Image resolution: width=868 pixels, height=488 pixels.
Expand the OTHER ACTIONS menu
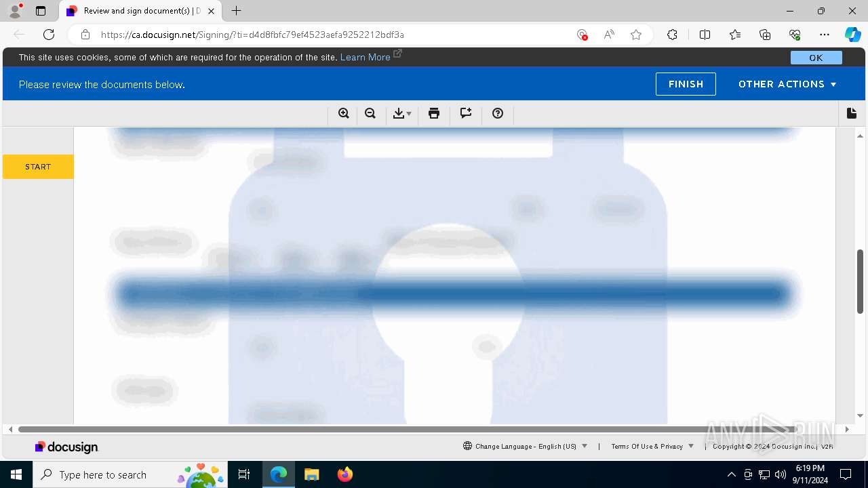point(787,84)
